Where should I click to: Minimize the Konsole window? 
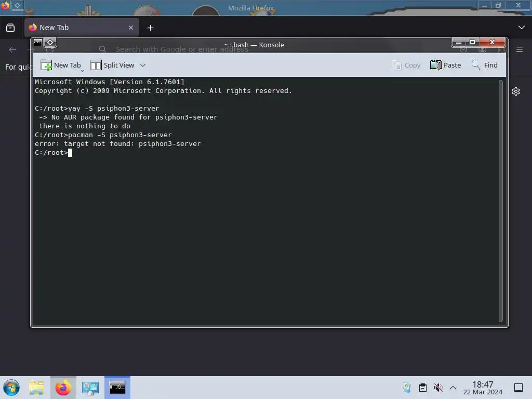(x=459, y=43)
